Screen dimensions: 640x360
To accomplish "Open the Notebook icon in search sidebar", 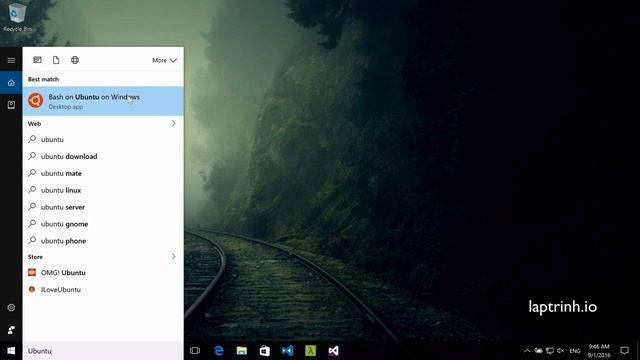I will (11, 105).
